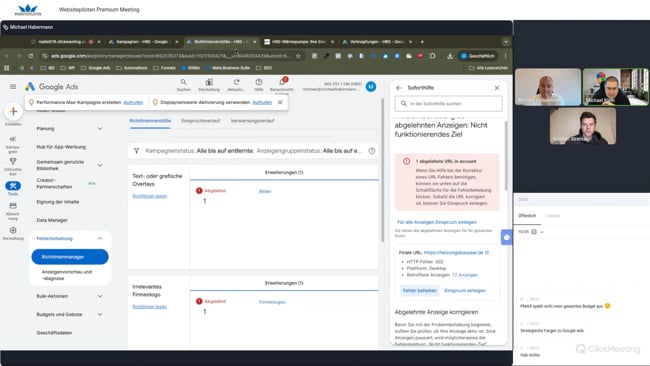Screen dimensions: 650x366
Task: Switch to the Einspruchsverlauf tab
Action: pyautogui.click(x=201, y=121)
